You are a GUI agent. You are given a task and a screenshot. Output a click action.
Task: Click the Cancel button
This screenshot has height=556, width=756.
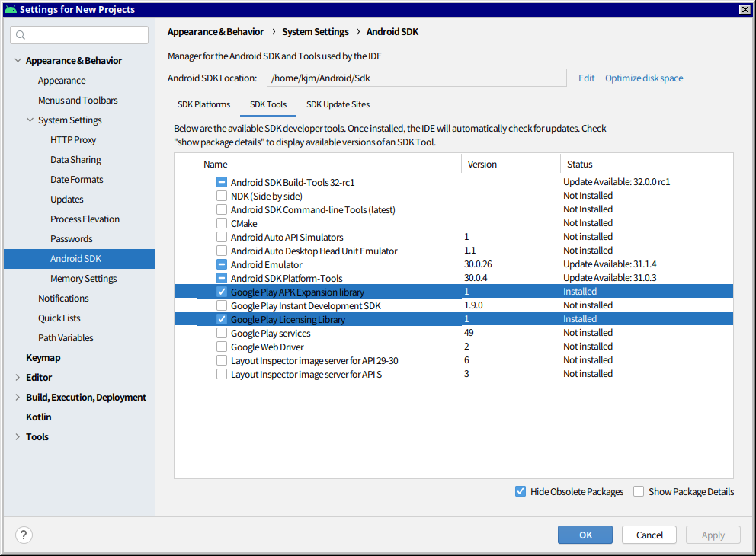point(649,535)
